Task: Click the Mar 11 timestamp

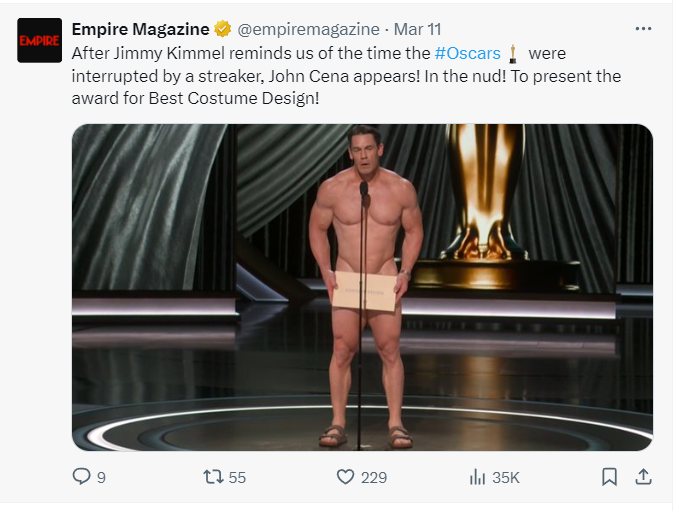Action: coord(418,29)
